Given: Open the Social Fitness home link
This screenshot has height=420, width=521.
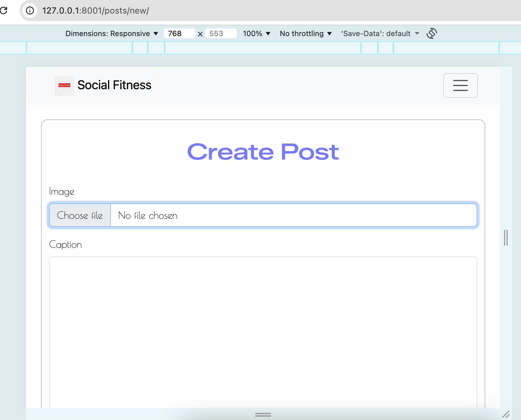Looking at the screenshot, I should coord(114,85).
